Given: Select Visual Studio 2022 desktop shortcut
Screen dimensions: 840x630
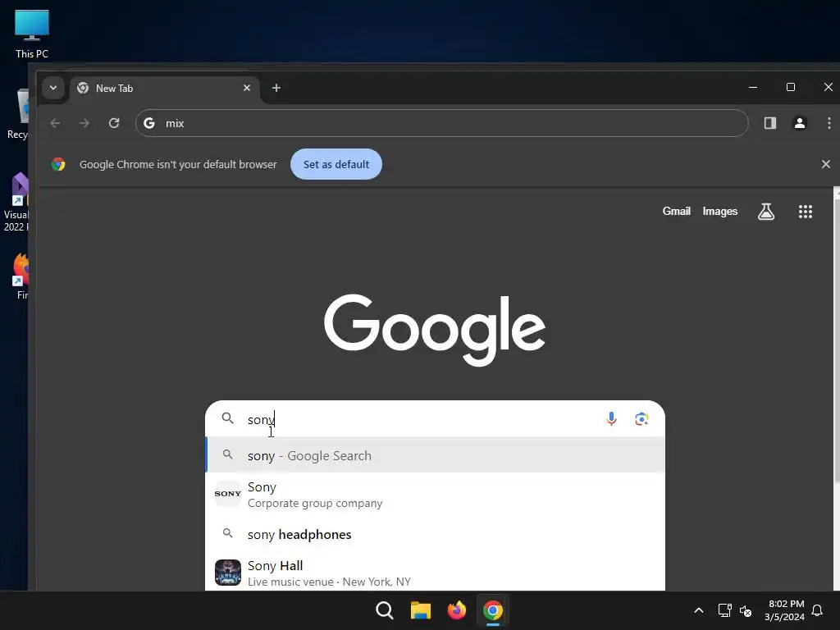Looking at the screenshot, I should tap(18, 203).
